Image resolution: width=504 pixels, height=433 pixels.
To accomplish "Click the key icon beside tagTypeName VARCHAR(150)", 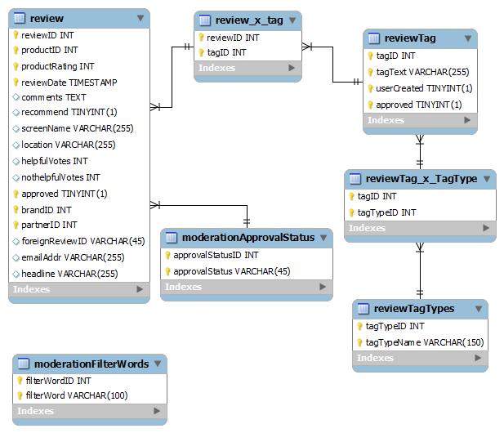I will click(360, 341).
